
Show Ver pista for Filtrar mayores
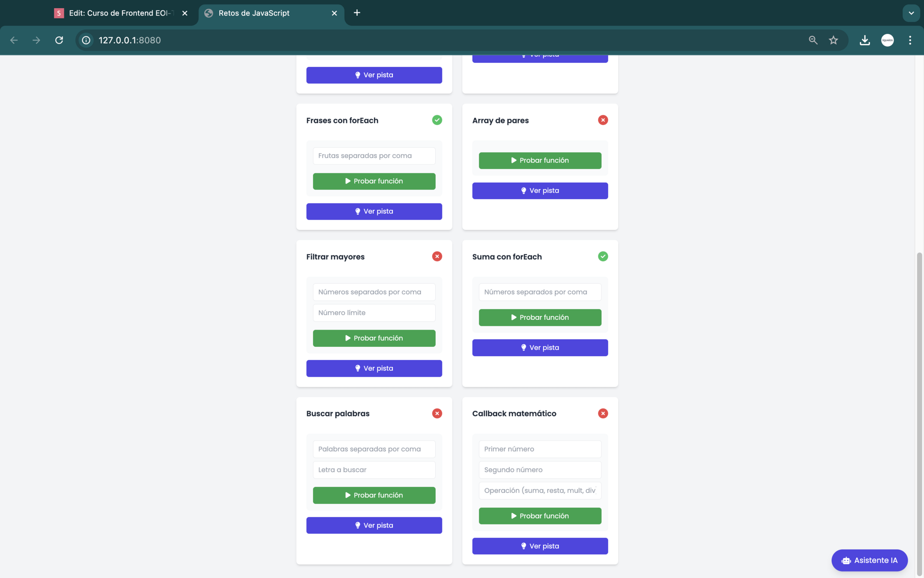coord(374,368)
